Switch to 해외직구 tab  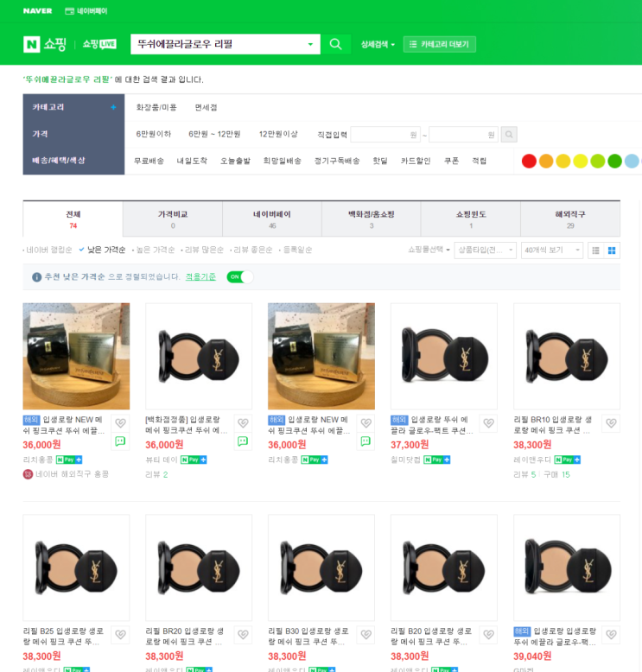[x=570, y=219]
